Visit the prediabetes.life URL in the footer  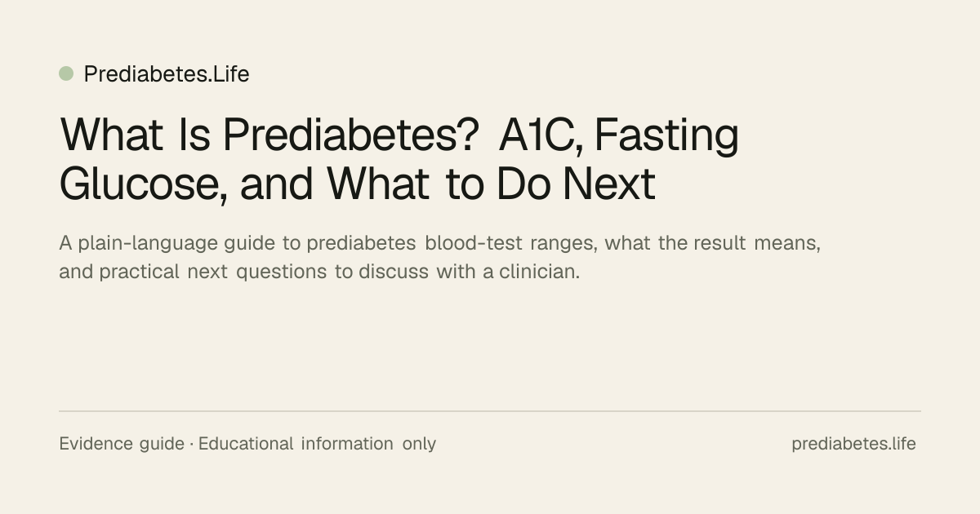tap(853, 444)
